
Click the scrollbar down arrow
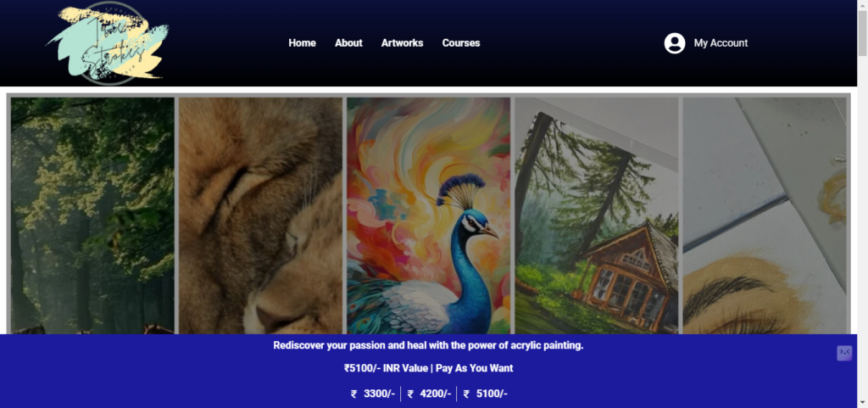tap(862, 401)
